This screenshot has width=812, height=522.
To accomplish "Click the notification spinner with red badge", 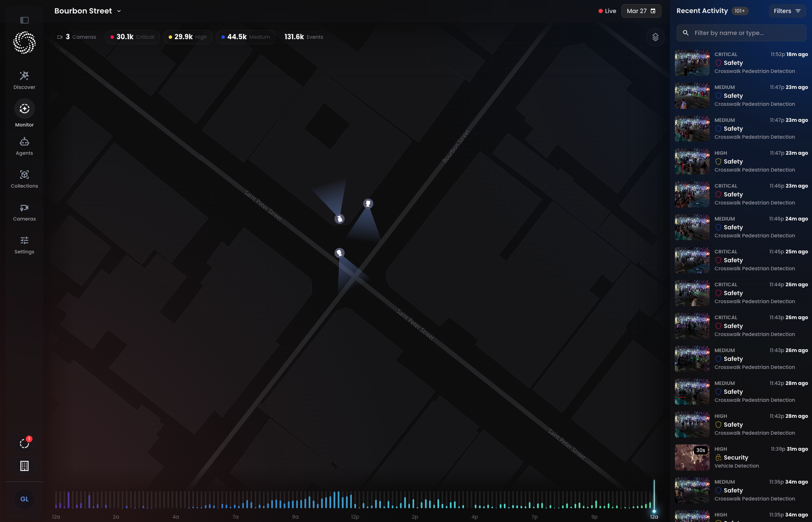I will point(24,443).
